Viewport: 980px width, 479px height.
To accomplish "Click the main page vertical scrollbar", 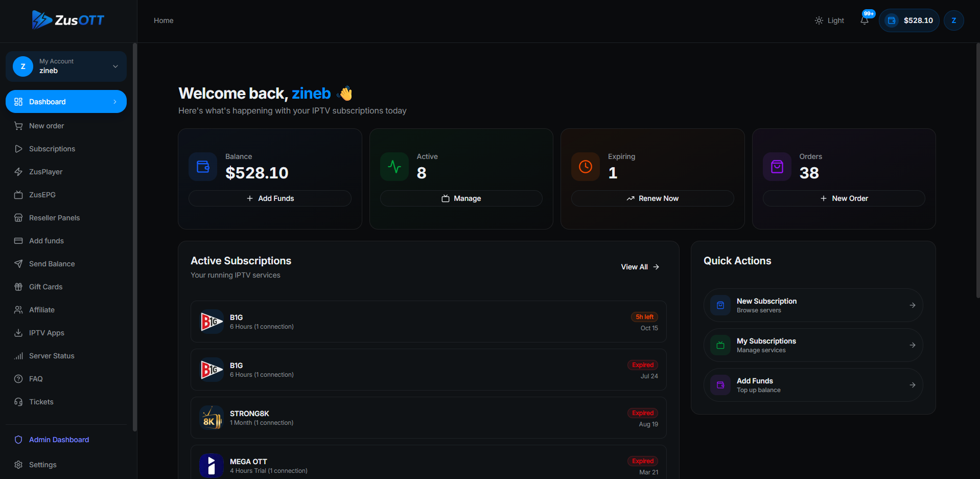I will pos(977,170).
